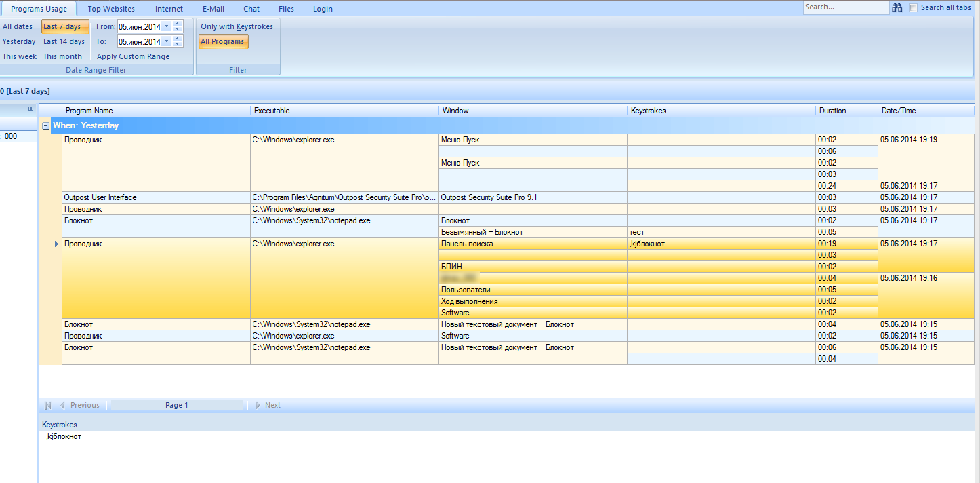Click into the Search text field

pyautogui.click(x=844, y=7)
